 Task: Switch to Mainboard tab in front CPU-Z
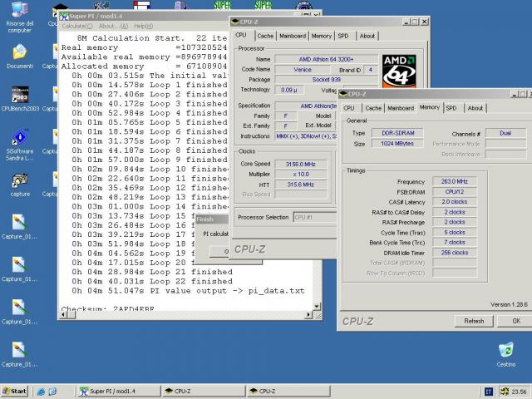tap(401, 108)
